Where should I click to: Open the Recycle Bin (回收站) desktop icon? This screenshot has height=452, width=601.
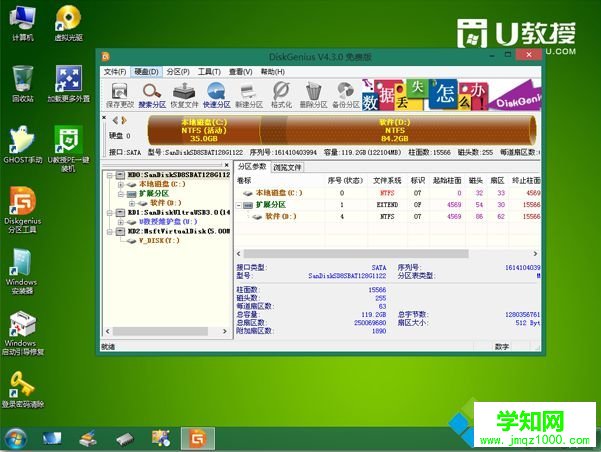coord(23,84)
